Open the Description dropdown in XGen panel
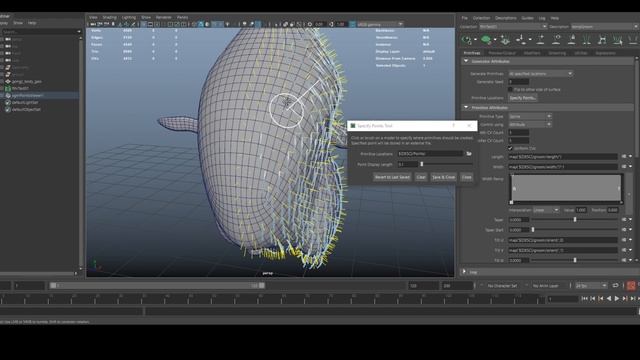 (x=605, y=27)
